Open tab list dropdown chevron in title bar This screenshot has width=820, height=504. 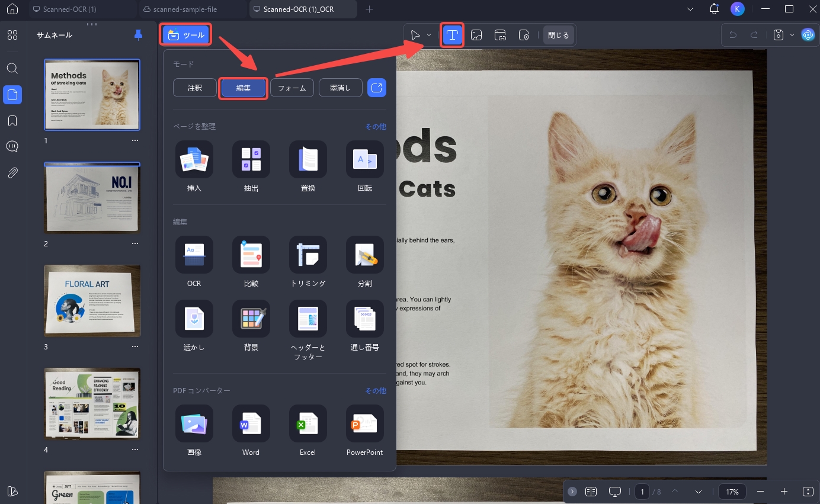click(x=690, y=9)
